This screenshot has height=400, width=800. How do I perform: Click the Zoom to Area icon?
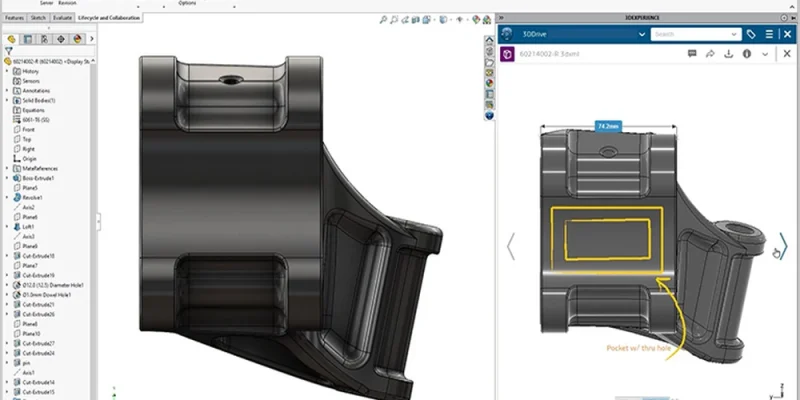[394, 20]
